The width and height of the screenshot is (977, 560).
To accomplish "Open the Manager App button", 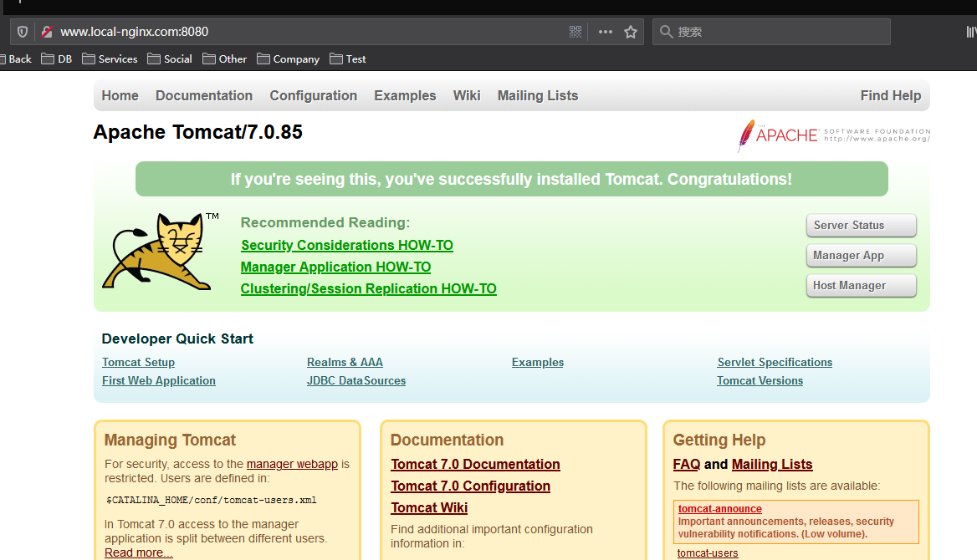I will (861, 256).
